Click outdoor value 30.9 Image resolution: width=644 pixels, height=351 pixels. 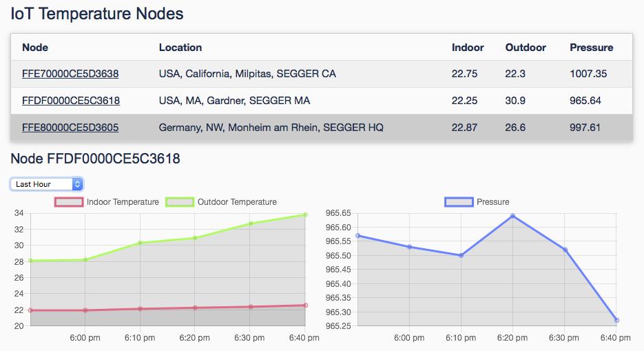click(x=515, y=100)
